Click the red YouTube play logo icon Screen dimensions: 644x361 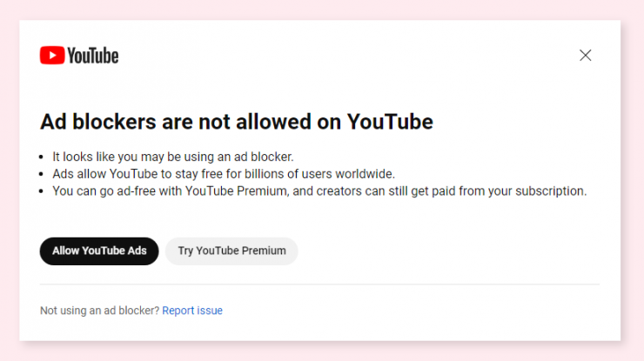pyautogui.click(x=51, y=56)
